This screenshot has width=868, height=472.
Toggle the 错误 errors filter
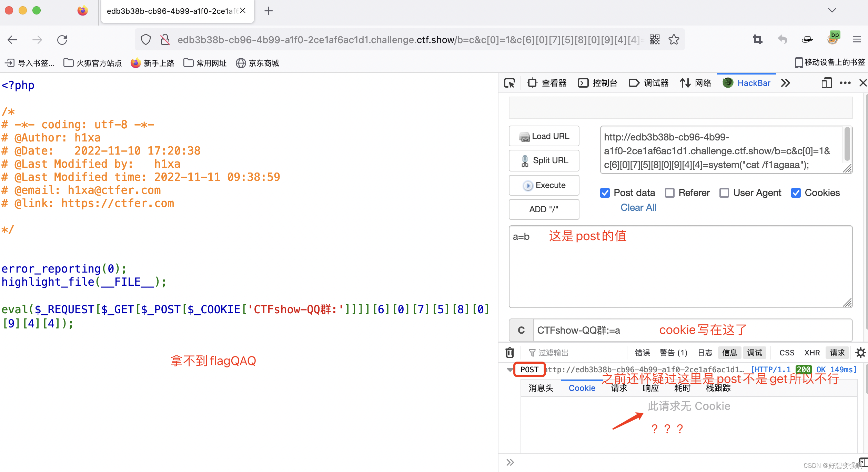[643, 353]
